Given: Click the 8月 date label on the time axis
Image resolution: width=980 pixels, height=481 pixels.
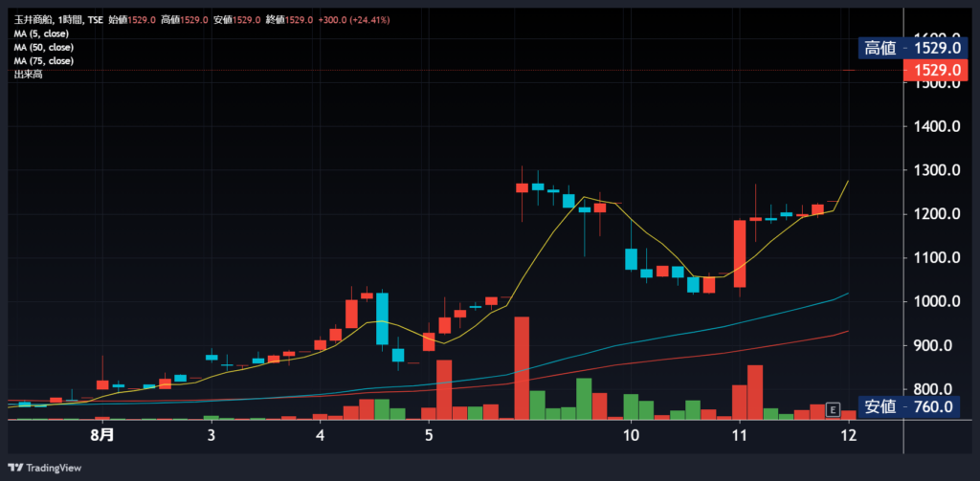Looking at the screenshot, I should click(x=102, y=434).
